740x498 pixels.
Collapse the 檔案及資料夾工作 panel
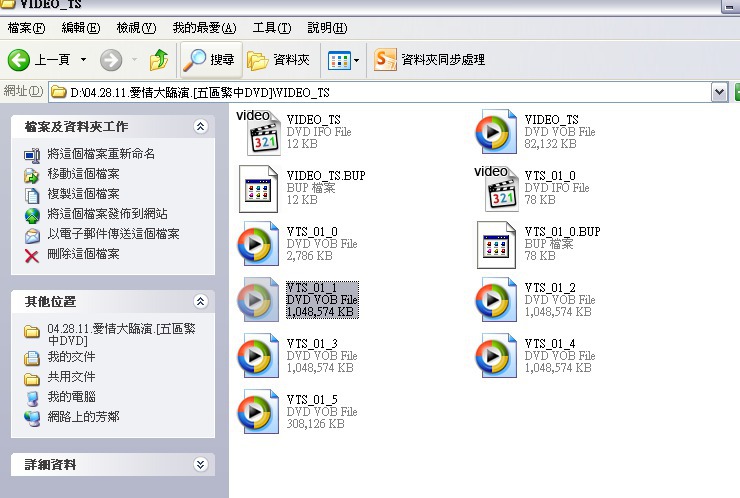click(201, 127)
